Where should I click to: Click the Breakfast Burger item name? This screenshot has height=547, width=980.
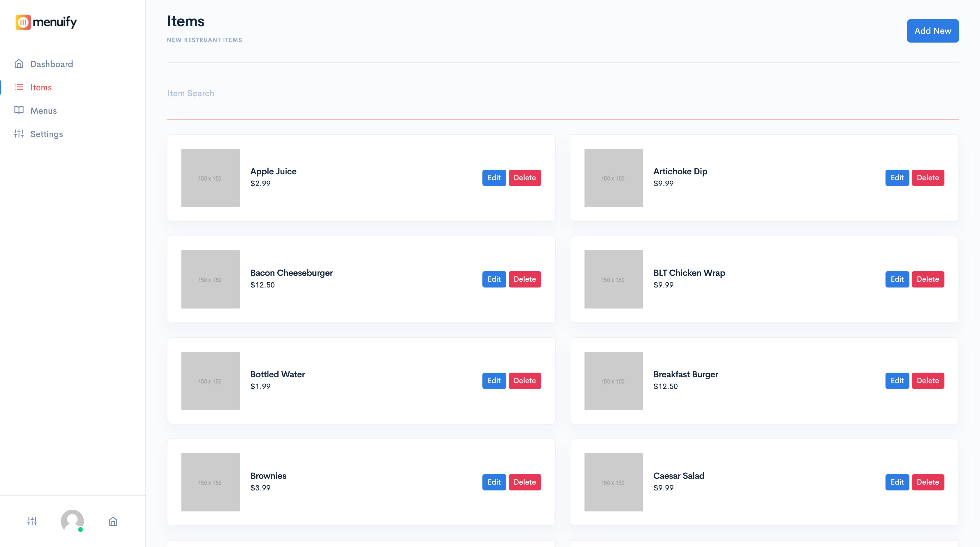(x=685, y=374)
